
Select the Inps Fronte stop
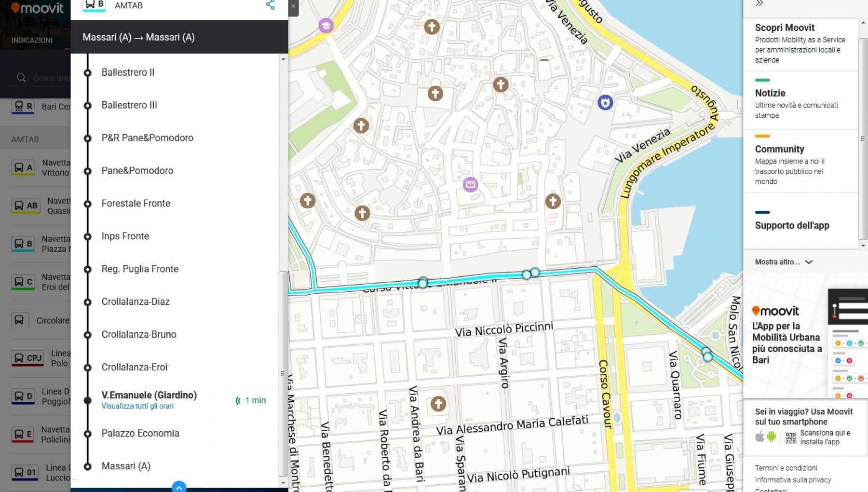[x=125, y=236]
